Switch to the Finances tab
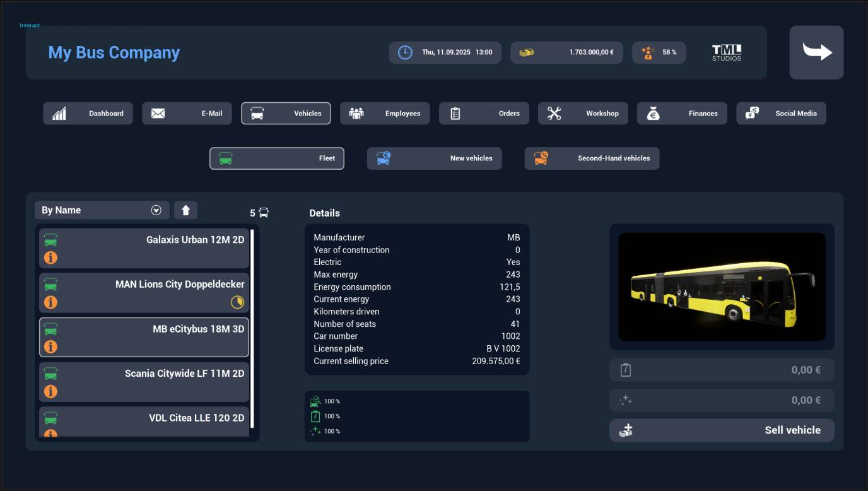The height and width of the screenshot is (491, 868). (x=681, y=114)
